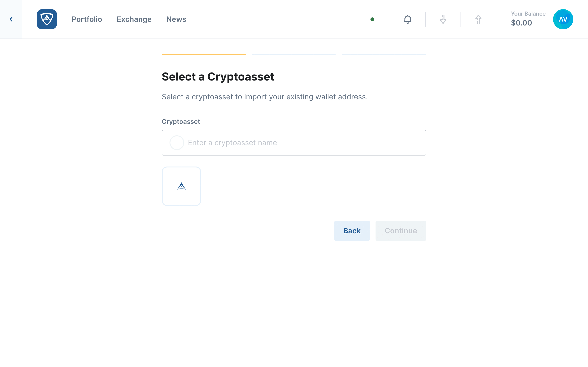
Task: Open the AV user avatar menu
Action: (563, 19)
